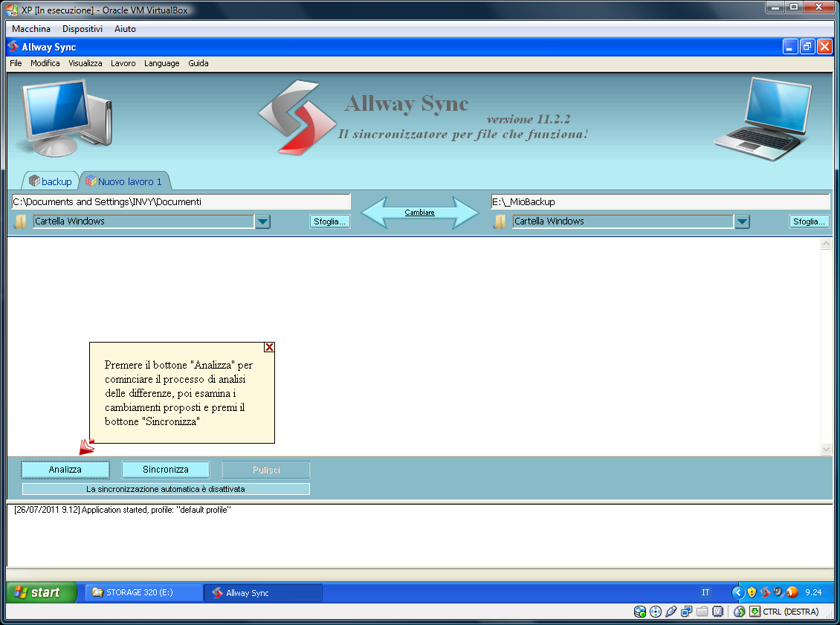Expand the right Cartella Windows dropdown arrow
Image resolution: width=840 pixels, height=625 pixels.
tap(742, 221)
